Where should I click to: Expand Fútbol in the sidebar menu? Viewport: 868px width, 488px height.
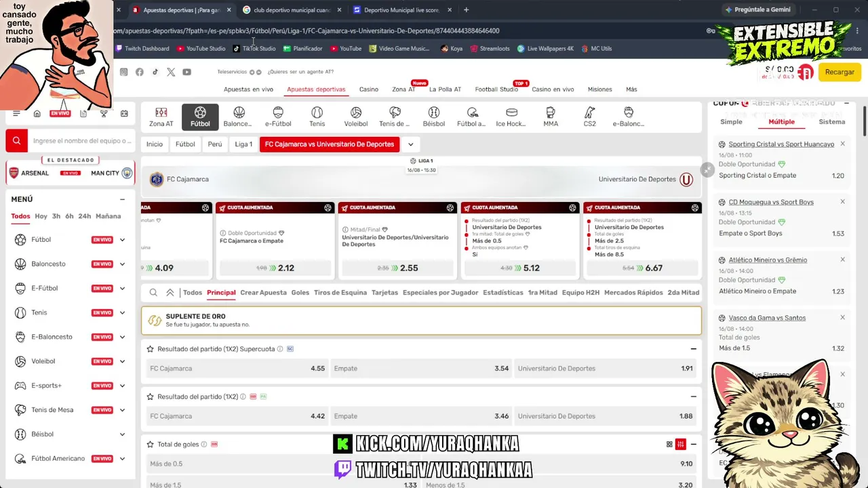[122, 240]
